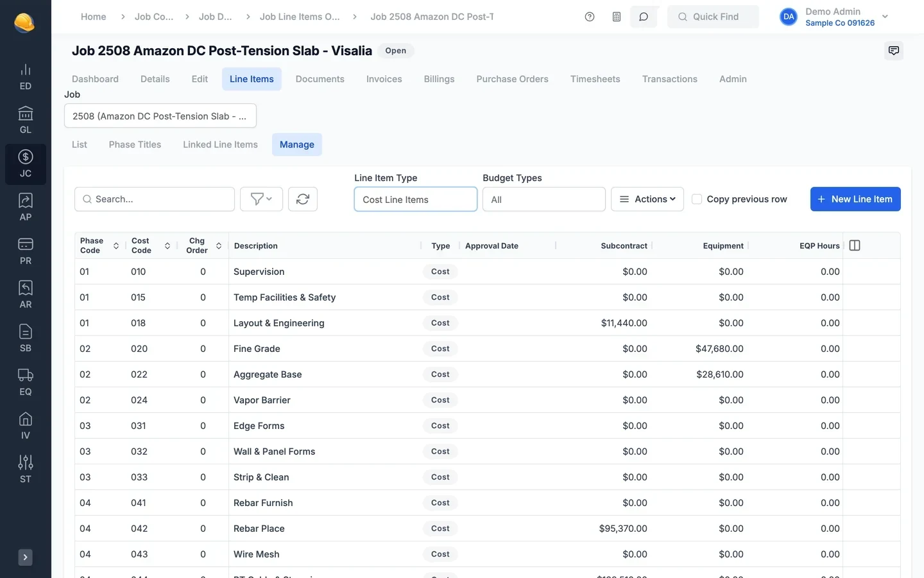Expand the Actions menu
The image size is (924, 578).
click(x=647, y=199)
